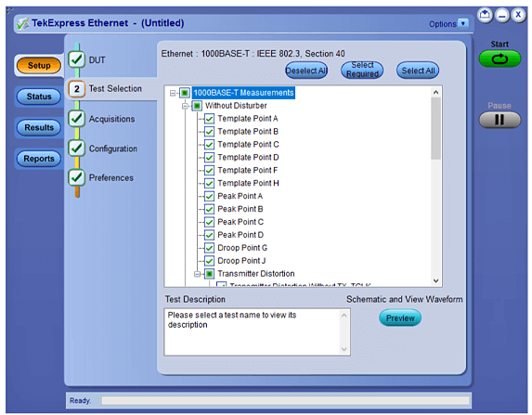This screenshot has height=415, width=532.
Task: Collapse the 1000BASE-T Measurements tree node
Action: coord(173,93)
